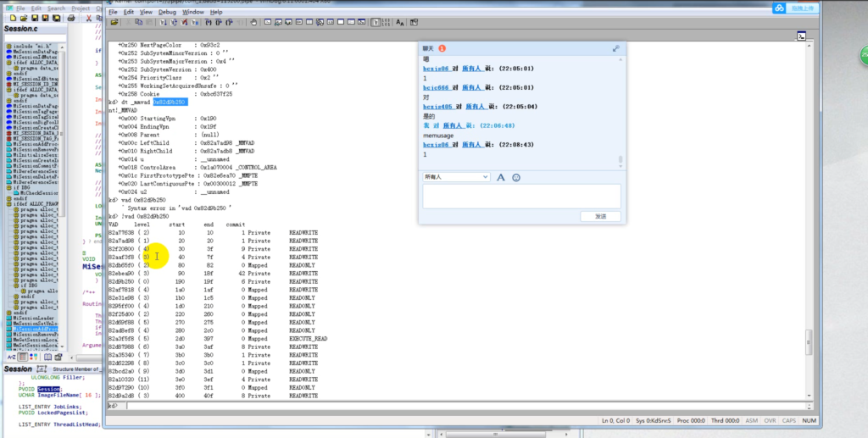Open source file icon in WinDbg toolbar

tap(114, 22)
